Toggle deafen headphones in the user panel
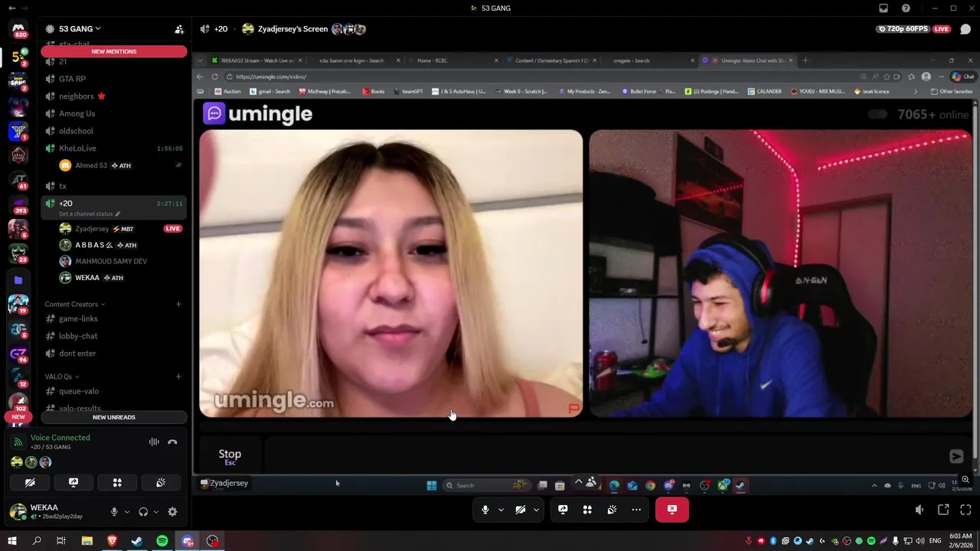The image size is (980, 551). [143, 512]
